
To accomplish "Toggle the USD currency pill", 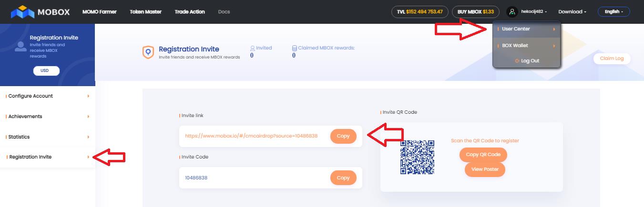I will (46, 71).
